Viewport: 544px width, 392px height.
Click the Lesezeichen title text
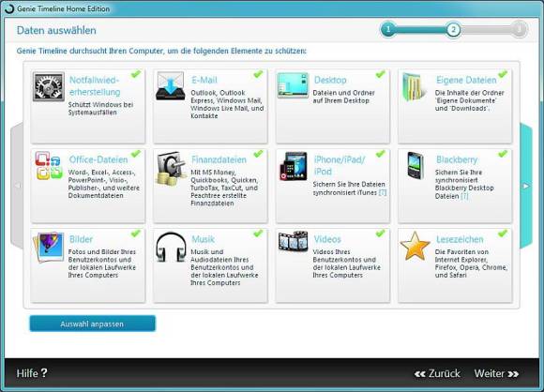(x=460, y=239)
